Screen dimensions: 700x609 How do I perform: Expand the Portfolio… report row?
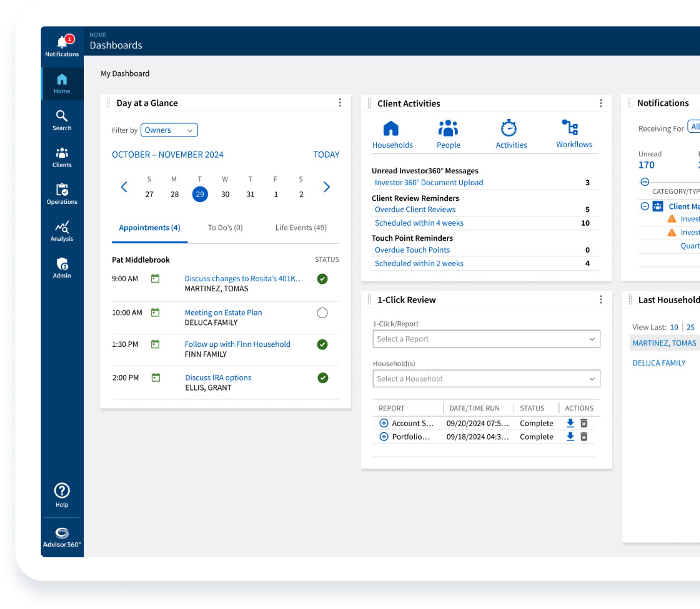coord(384,436)
